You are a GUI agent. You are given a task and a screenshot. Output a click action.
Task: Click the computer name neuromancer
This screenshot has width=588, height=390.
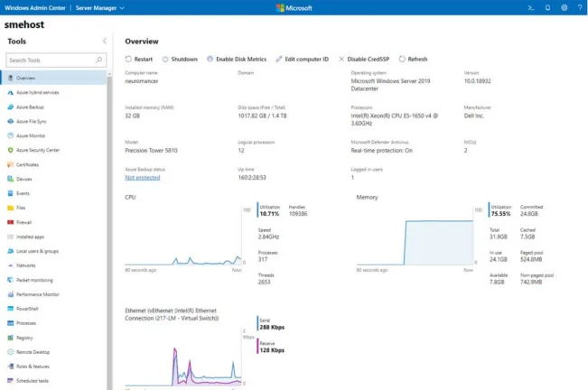coord(142,81)
